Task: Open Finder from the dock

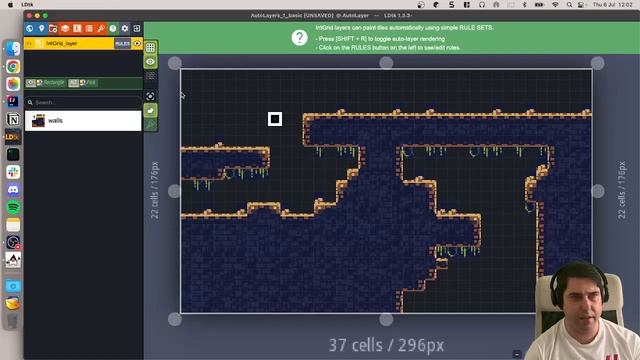Action: [x=13, y=49]
